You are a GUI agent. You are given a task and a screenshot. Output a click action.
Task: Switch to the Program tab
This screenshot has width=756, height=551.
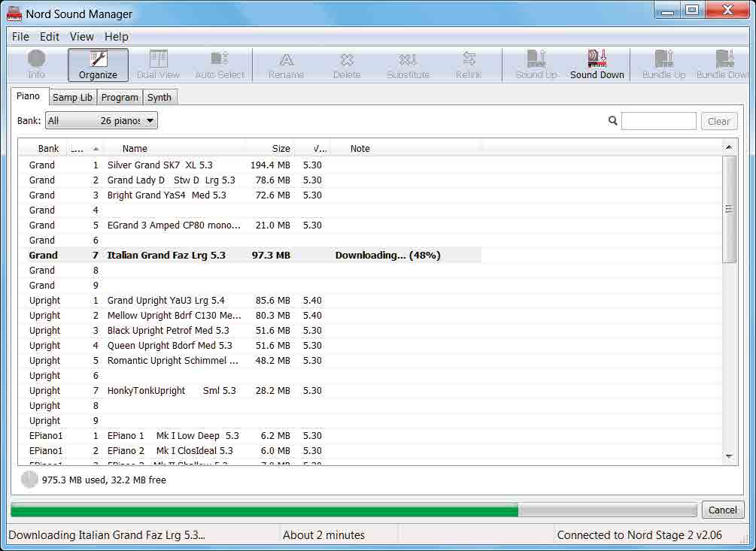click(120, 97)
